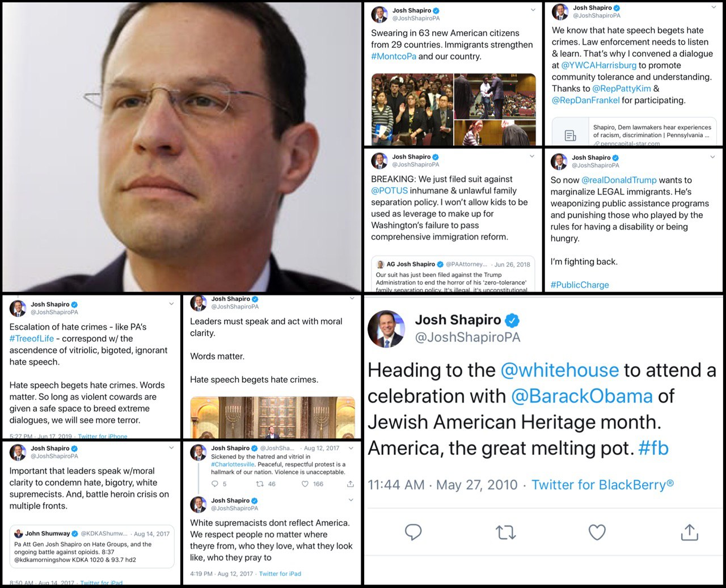The image size is (726, 588).
Task: Click retweet icon on the large Obama tweet
Action: click(x=505, y=532)
